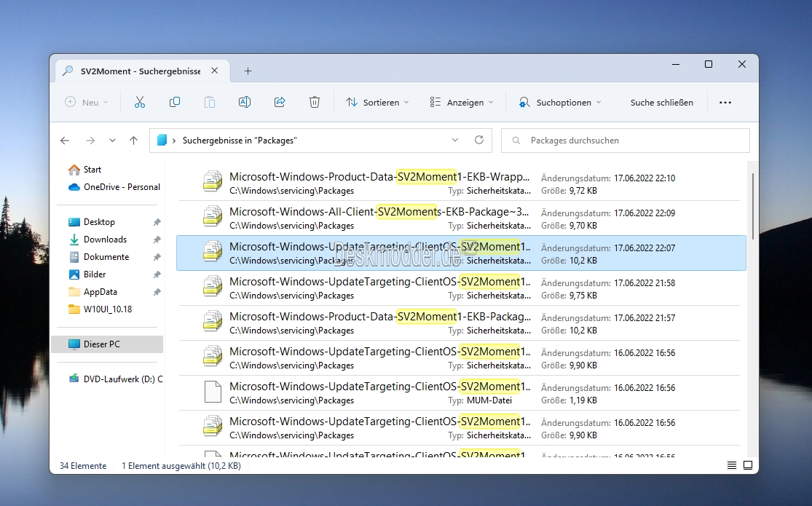
Task: Open the Sortieren dropdown
Action: (377, 103)
